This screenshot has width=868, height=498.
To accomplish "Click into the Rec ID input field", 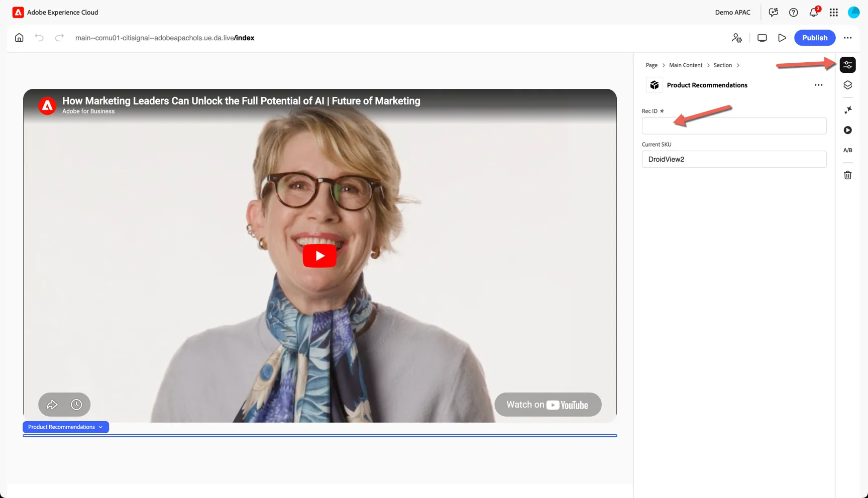I will click(734, 126).
